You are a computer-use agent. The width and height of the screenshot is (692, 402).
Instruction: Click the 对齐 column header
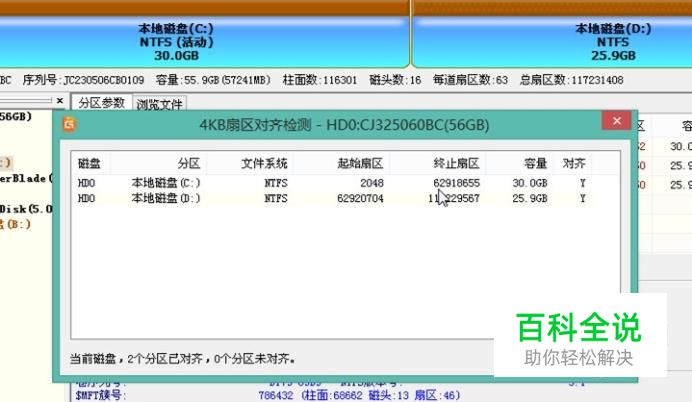point(572,164)
